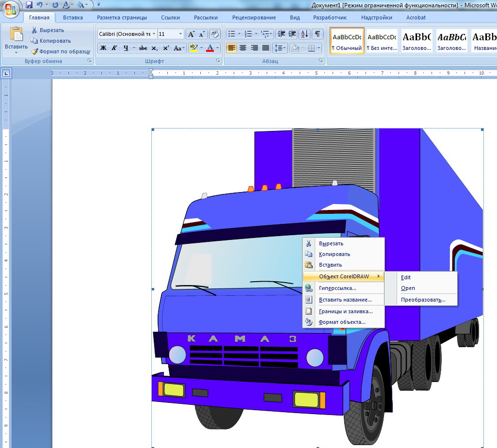
Task: Open Буфер обмена dialog launcher
Action: (90, 61)
